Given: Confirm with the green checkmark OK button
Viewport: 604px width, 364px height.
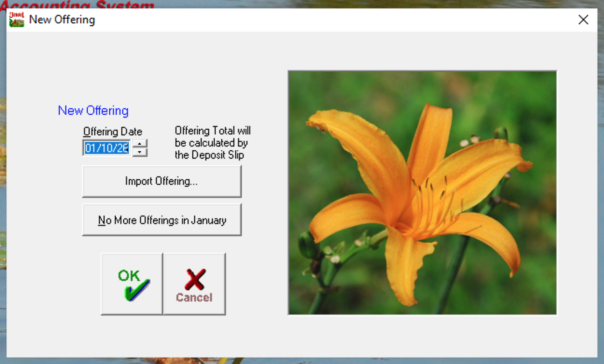Looking at the screenshot, I should coord(132,284).
